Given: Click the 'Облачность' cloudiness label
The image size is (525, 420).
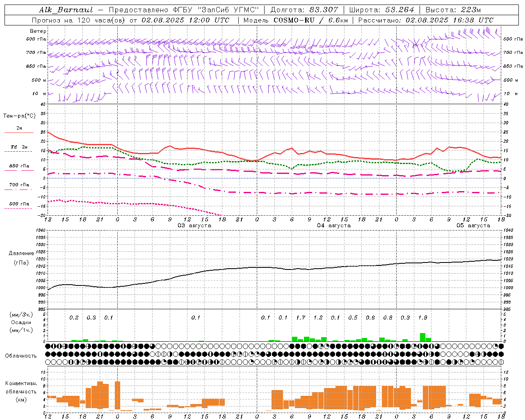Looking at the screenshot, I should click(21, 356).
